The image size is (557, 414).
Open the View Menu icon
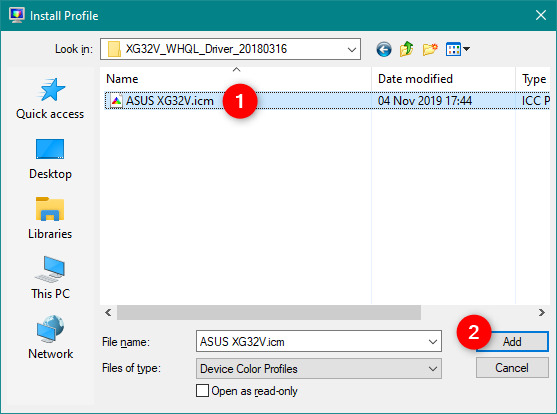coord(458,49)
